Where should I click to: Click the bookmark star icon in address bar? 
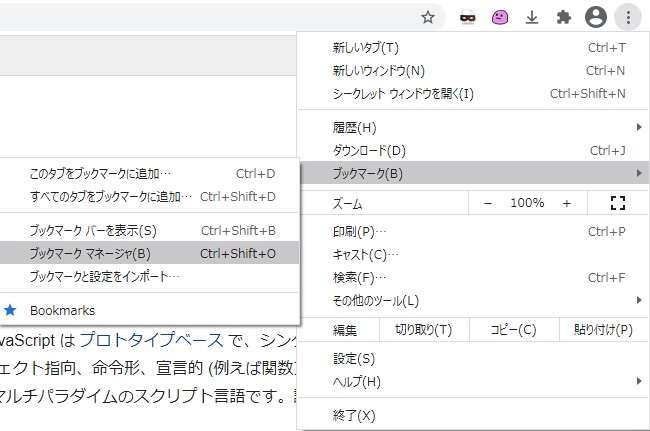pos(427,17)
